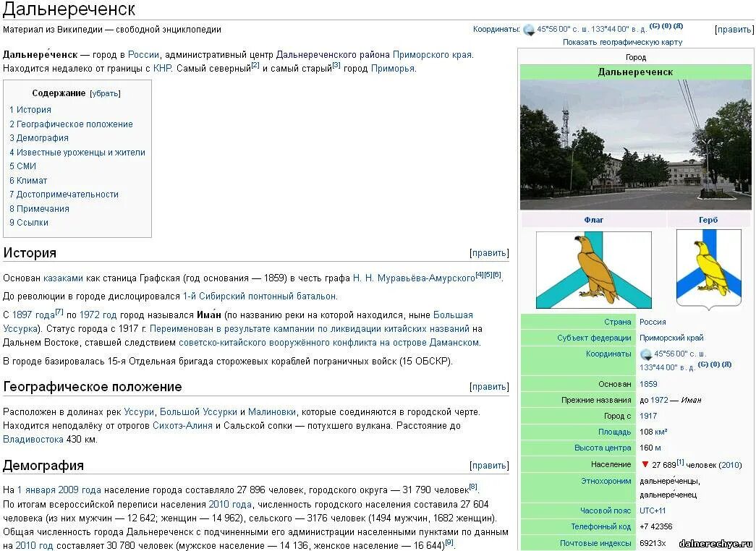Open the Уссури river link
This screenshot has height=551, width=756.
click(x=139, y=412)
